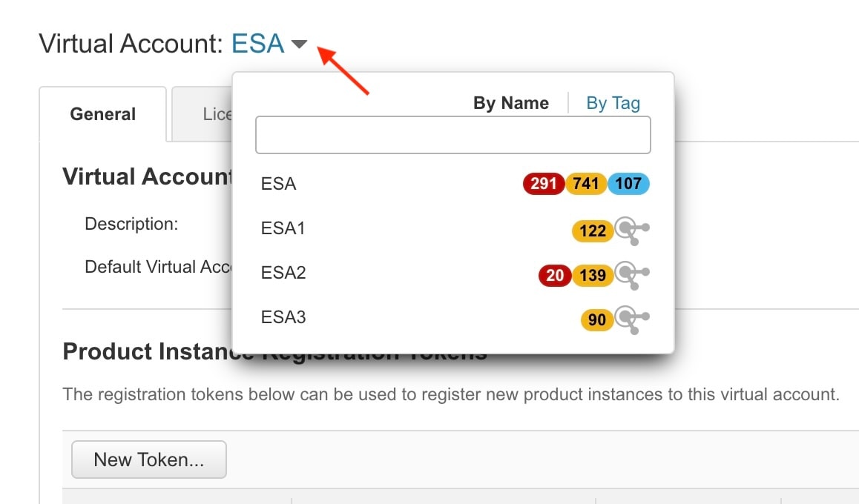Click the ESA1 hierarchy node icon

point(632,231)
